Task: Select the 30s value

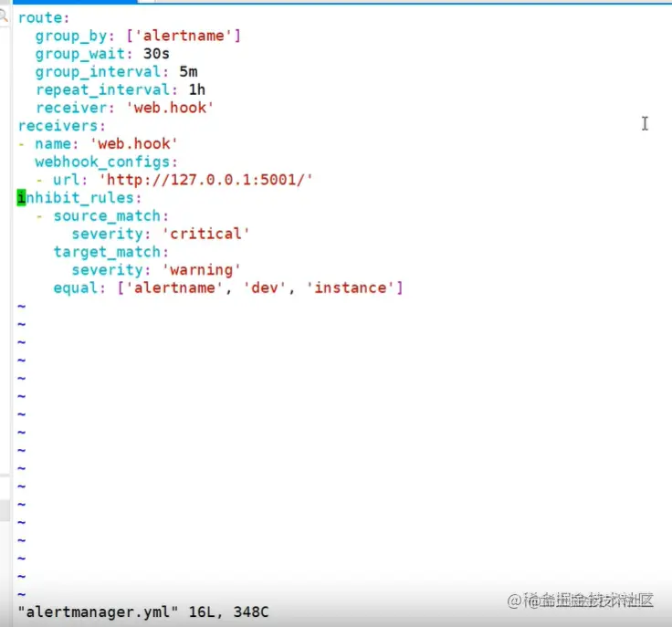Action: tap(156, 54)
